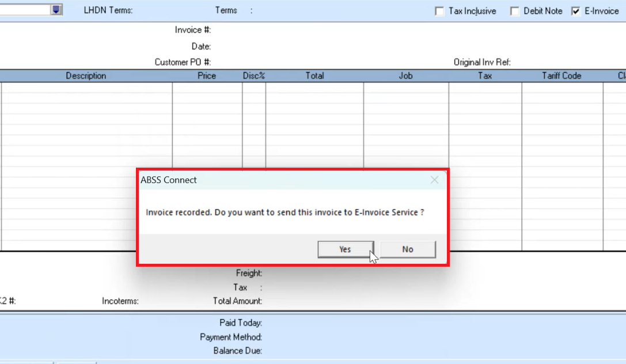Click the Total column header

pyautogui.click(x=314, y=76)
